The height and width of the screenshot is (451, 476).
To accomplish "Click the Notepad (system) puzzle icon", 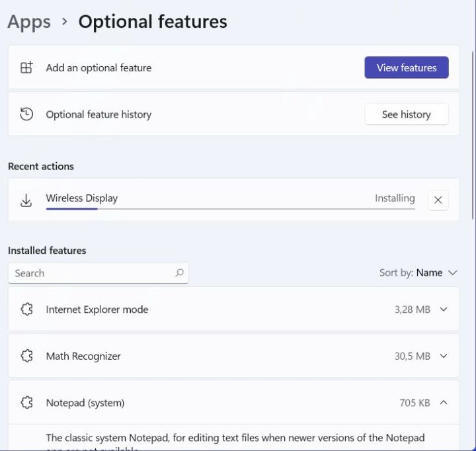I will 26,403.
